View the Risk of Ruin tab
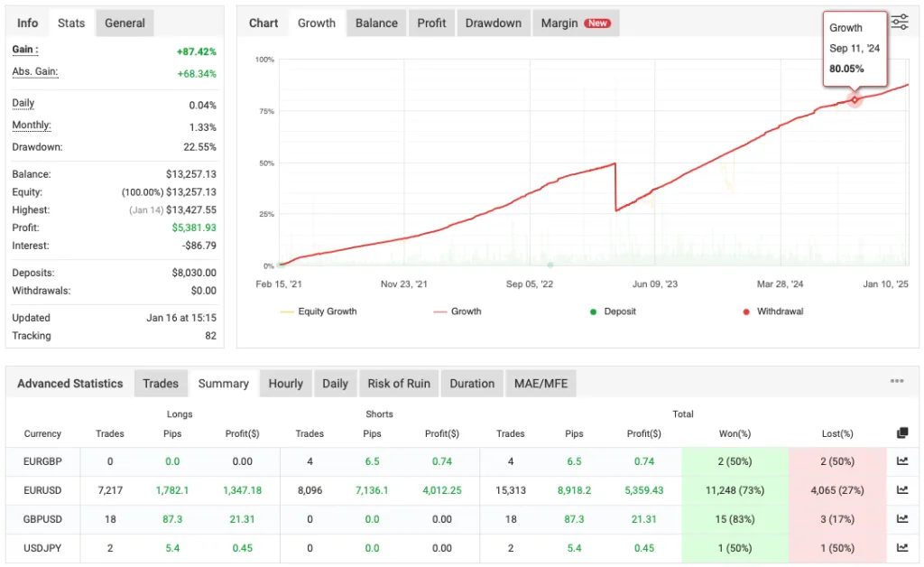This screenshot has height=567, width=924. click(399, 383)
